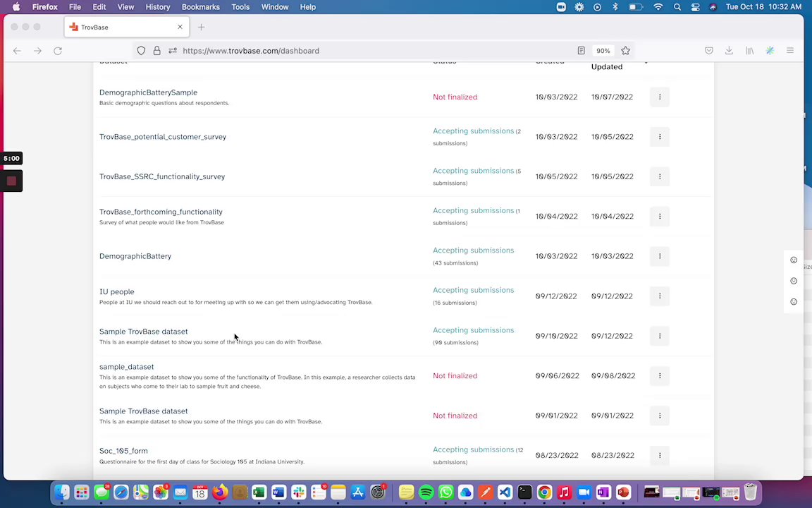
Task: Open Terminal from the dock
Action: 524,492
